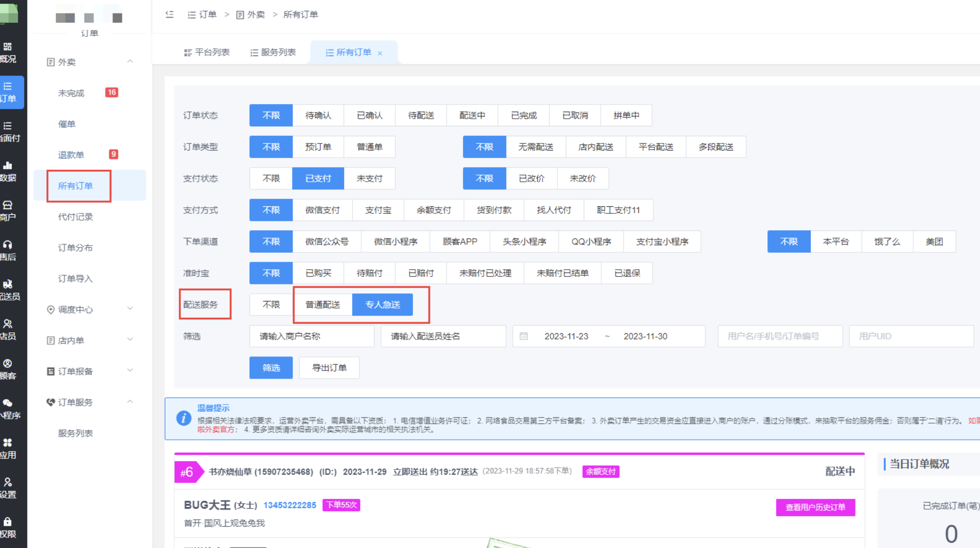The image size is (980, 548).
Task: Select the 订单 orders sidebar icon
Action: point(8,86)
